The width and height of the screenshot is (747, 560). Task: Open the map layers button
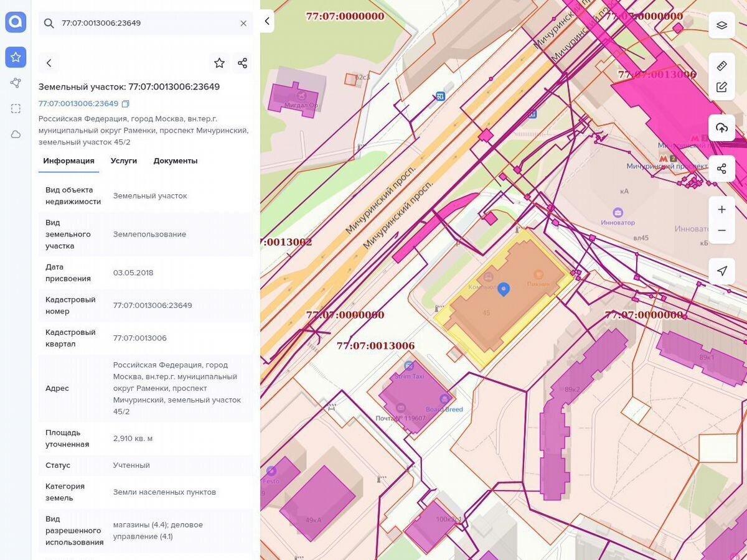(721, 26)
